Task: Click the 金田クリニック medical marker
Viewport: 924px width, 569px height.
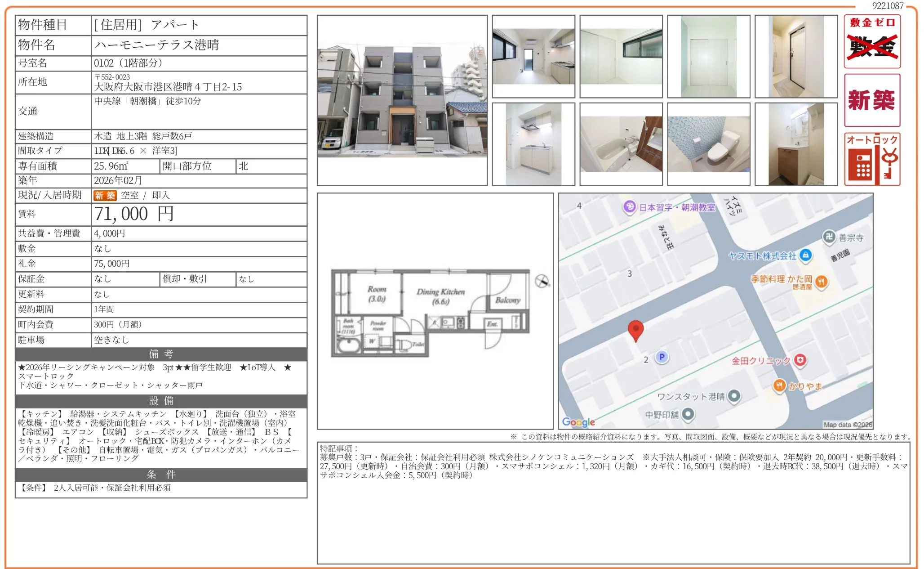Action: coord(800,360)
